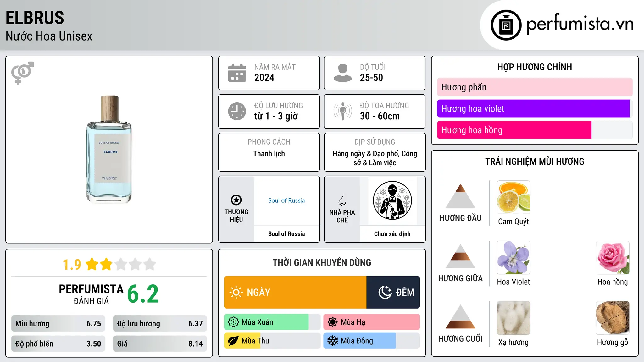The width and height of the screenshot is (644, 362).
Task: Open the Soul of Russia brand link
Action: pyautogui.click(x=286, y=200)
